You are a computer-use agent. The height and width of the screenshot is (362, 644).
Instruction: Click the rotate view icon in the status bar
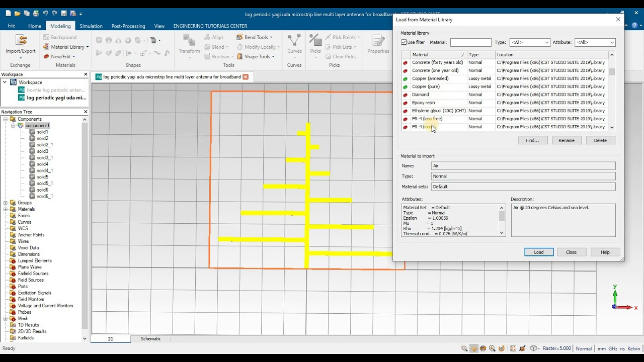tap(483, 348)
